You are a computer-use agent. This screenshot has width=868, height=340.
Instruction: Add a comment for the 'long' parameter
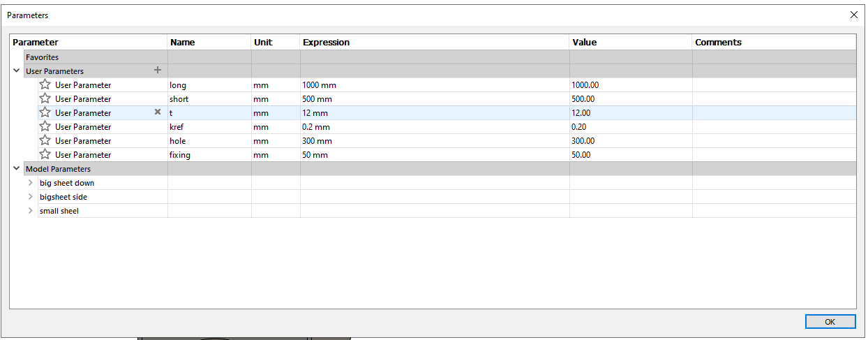775,84
